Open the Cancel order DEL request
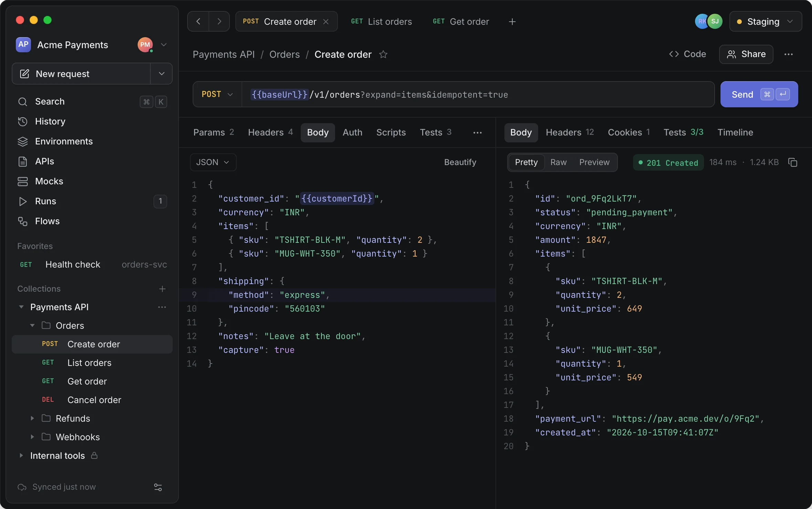This screenshot has height=509, width=812. [92, 400]
